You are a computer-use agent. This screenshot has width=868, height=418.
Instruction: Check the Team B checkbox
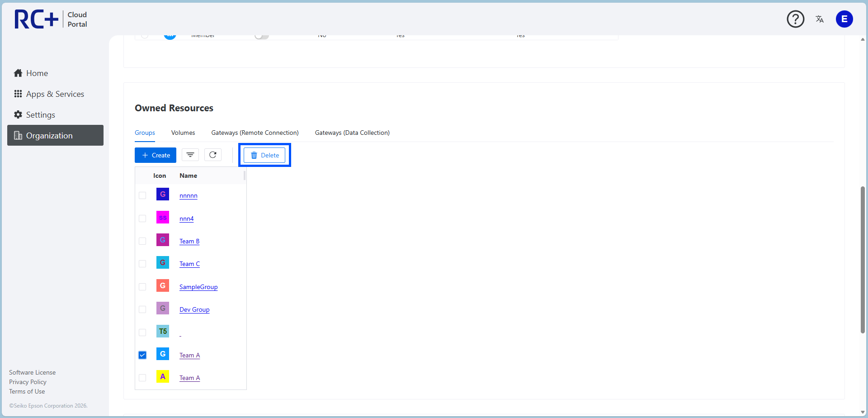point(142,241)
